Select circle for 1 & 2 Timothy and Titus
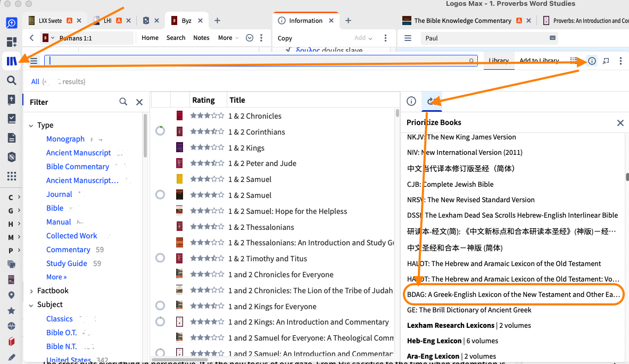 tap(160, 258)
